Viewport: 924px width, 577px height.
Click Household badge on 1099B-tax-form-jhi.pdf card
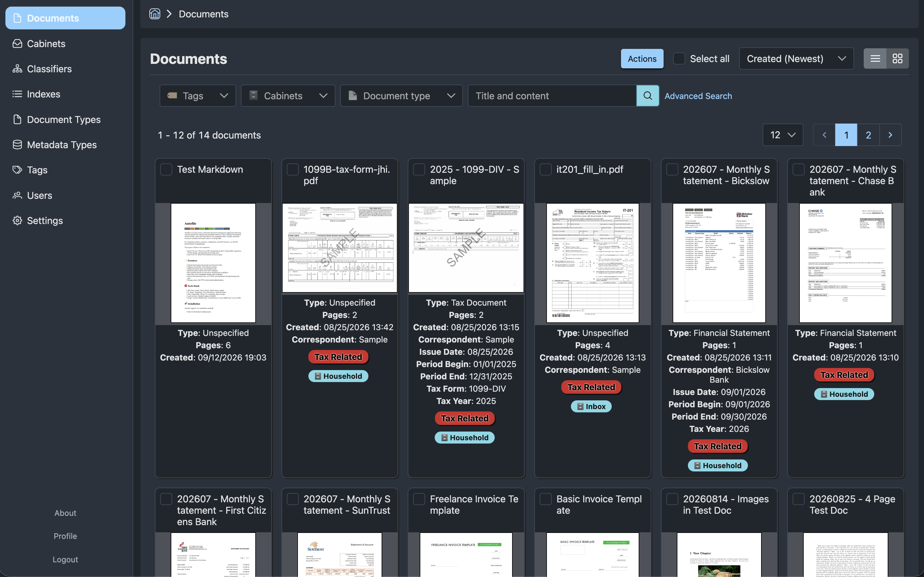338,376
